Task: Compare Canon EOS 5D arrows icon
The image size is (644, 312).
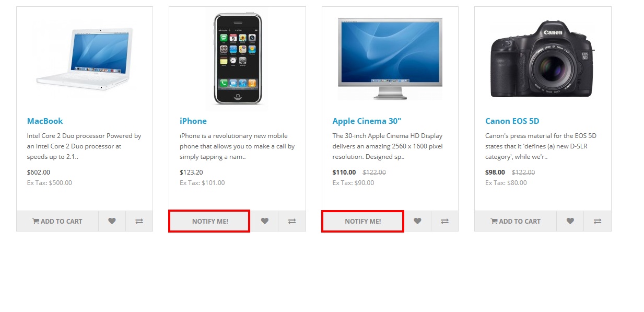Action: [x=598, y=221]
